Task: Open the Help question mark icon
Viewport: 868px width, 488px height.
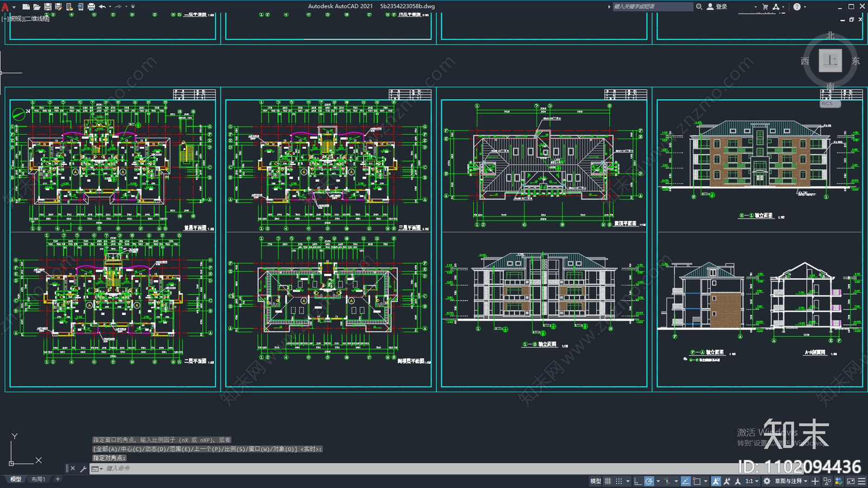Action: (797, 7)
